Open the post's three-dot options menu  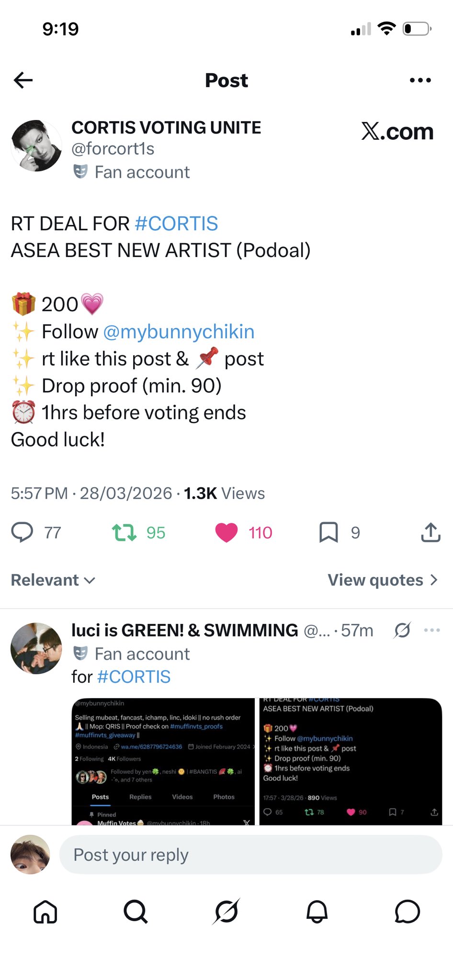pos(420,80)
